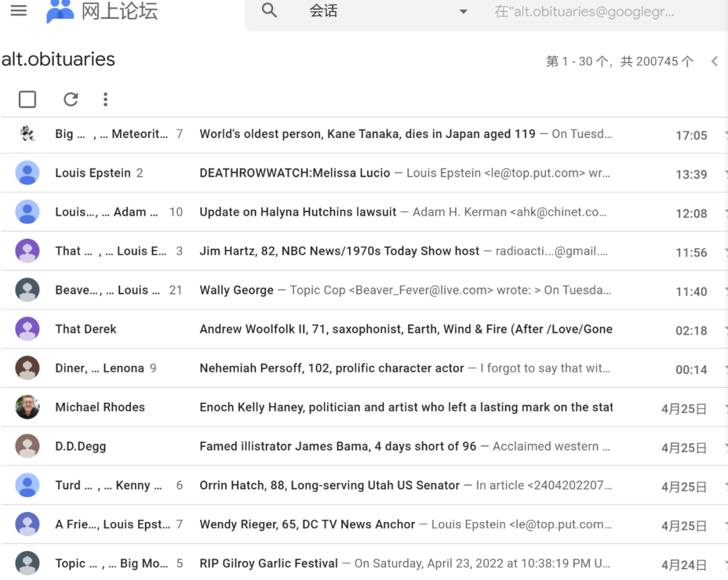Click senders 'Turd ... , ... Kenny ...'
Image resolution: width=728 pixels, height=580 pixels.
pyautogui.click(x=109, y=485)
